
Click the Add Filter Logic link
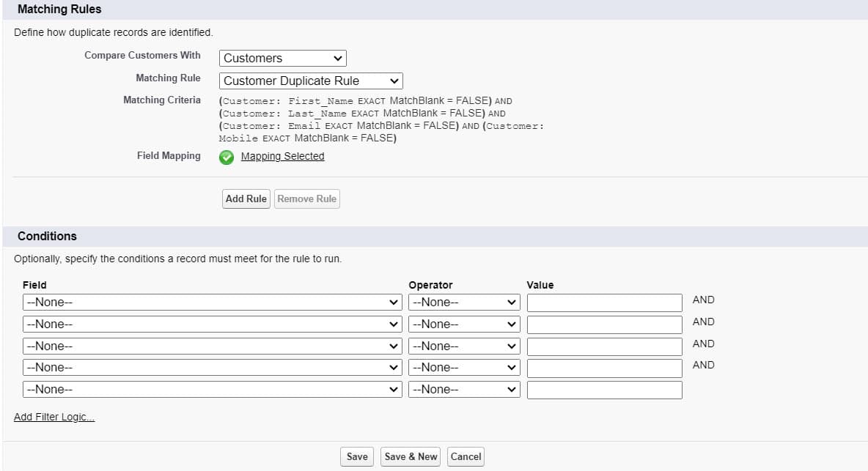click(x=54, y=417)
